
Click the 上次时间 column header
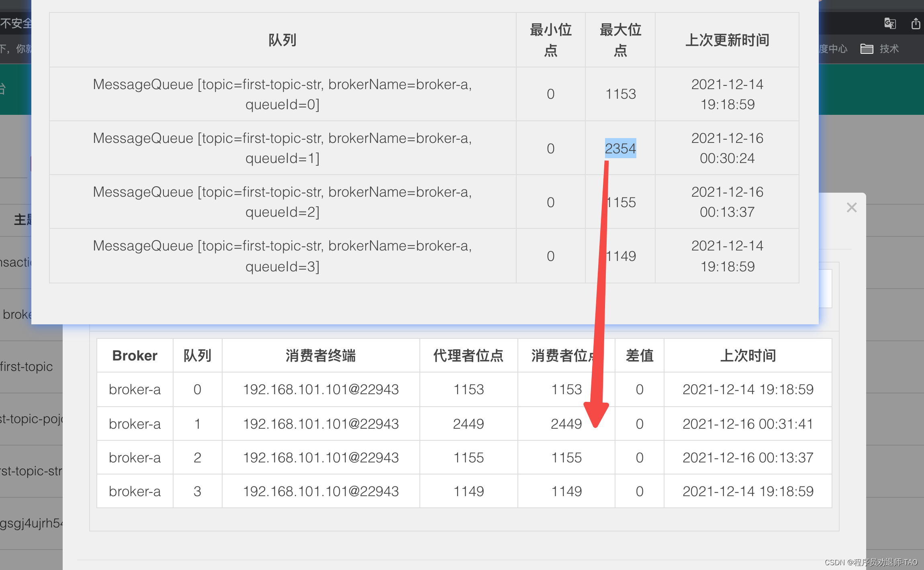(x=748, y=356)
